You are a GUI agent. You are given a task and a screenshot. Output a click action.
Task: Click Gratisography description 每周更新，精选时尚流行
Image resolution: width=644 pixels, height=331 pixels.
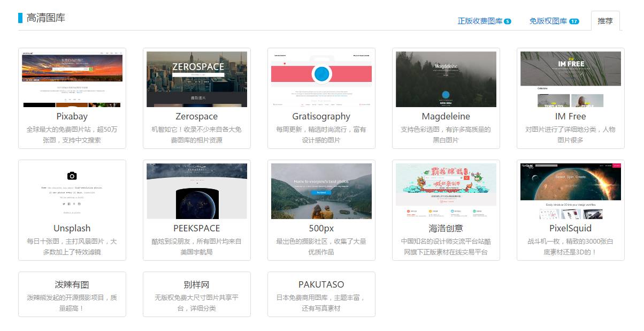(321, 135)
